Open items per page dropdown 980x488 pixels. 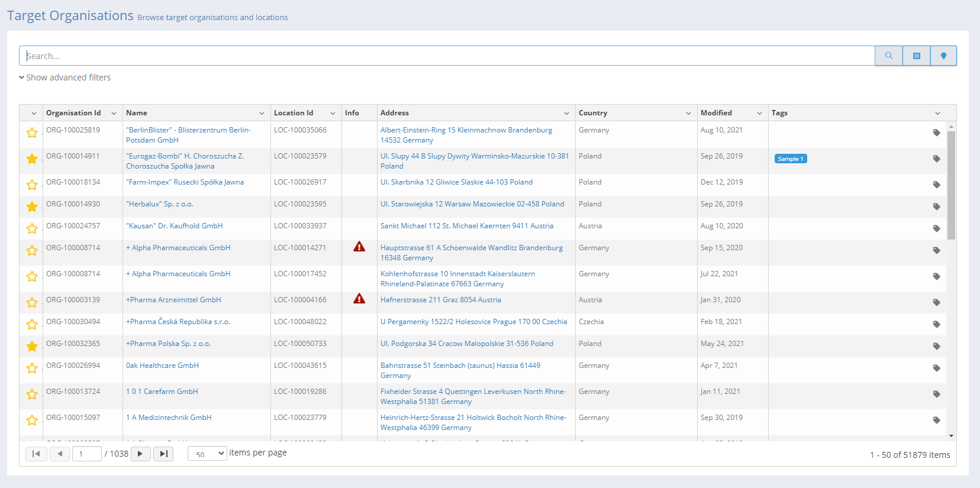pyautogui.click(x=207, y=454)
